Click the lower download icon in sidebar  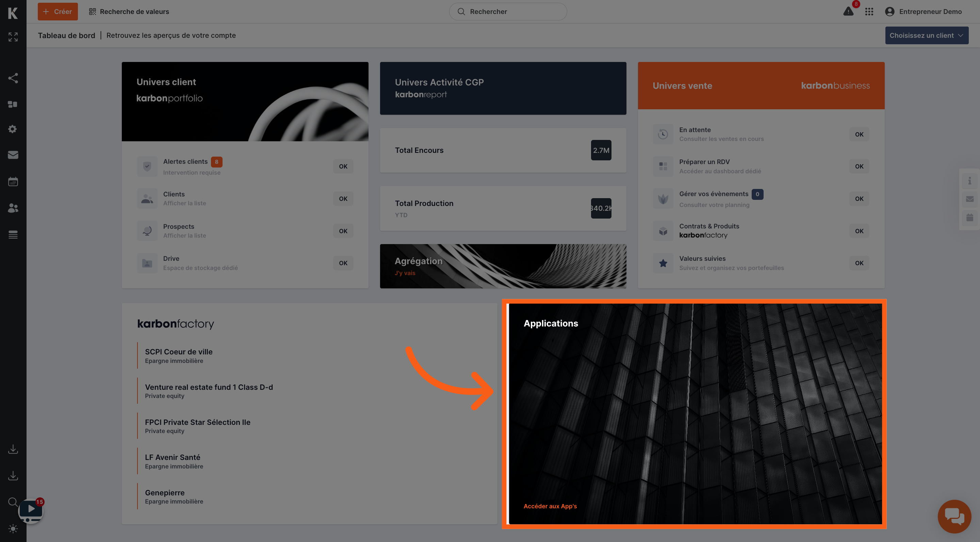point(13,476)
